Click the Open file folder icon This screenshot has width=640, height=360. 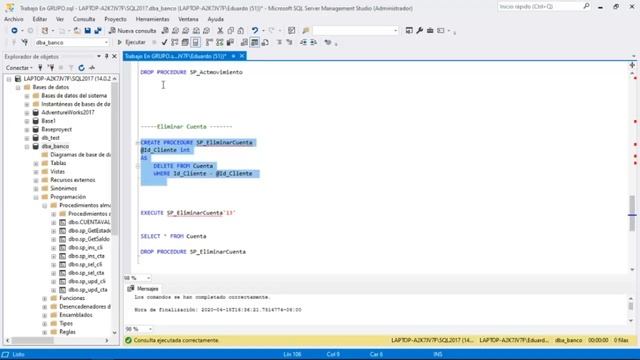tap(77, 31)
